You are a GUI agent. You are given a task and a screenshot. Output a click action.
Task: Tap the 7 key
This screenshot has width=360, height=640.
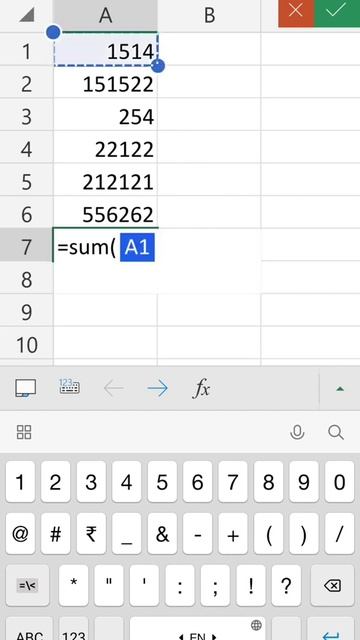(233, 482)
